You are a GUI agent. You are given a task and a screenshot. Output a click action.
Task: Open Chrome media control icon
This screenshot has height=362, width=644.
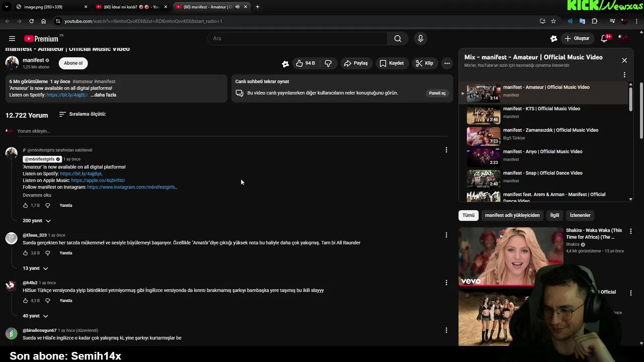[x=612, y=21]
